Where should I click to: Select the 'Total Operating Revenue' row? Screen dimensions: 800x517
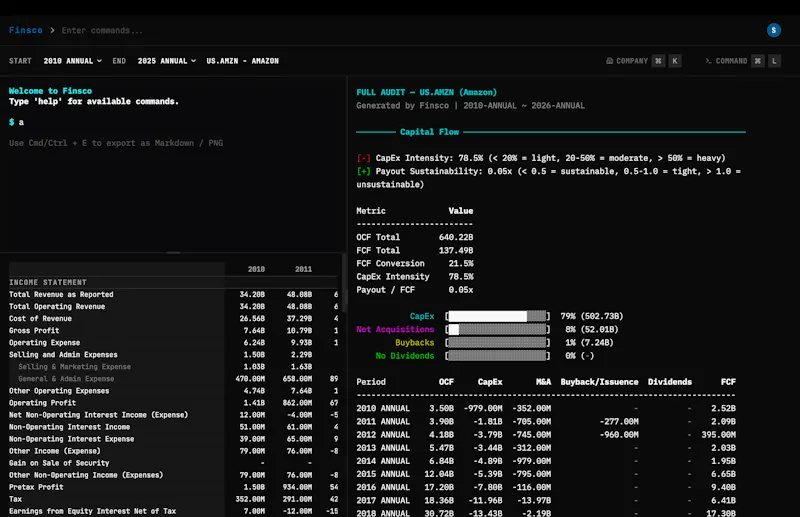[173, 306]
